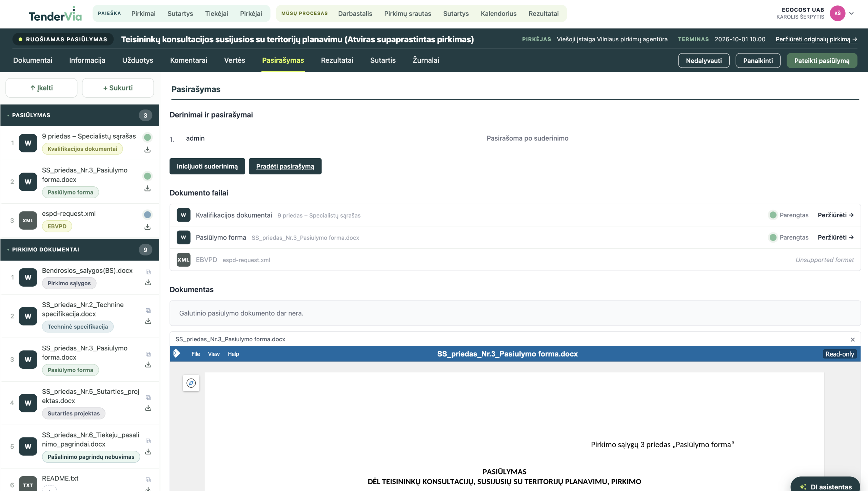This screenshot has height=491, width=868.
Task: Download 9 priedas – Specialistų sąrašas document
Action: click(147, 149)
